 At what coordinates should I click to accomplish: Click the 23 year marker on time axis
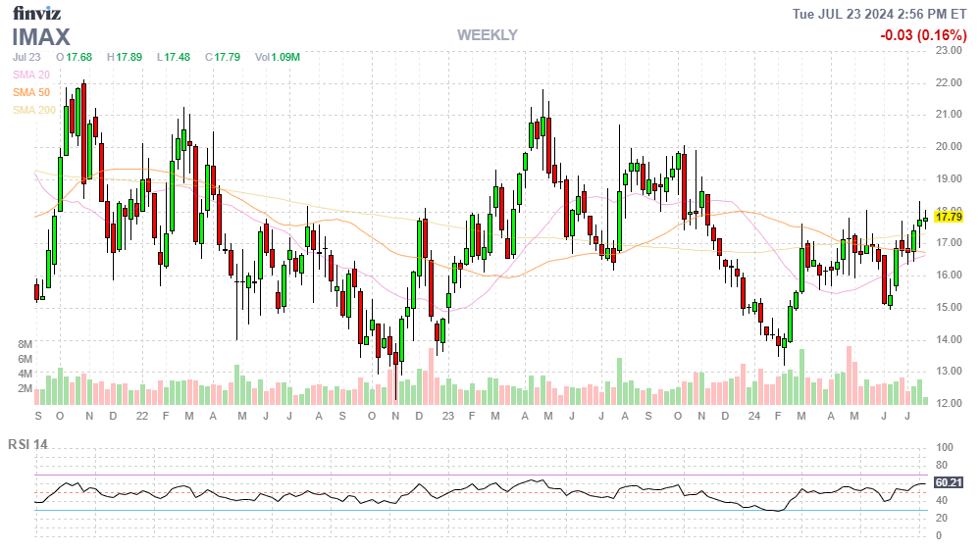point(448,416)
